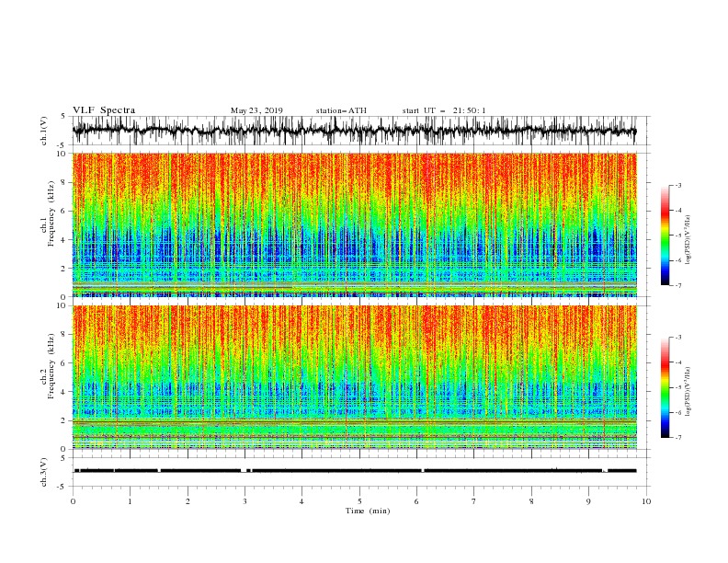Click the 'VLF Spectra' title text
728x563 pixels.
[104, 110]
